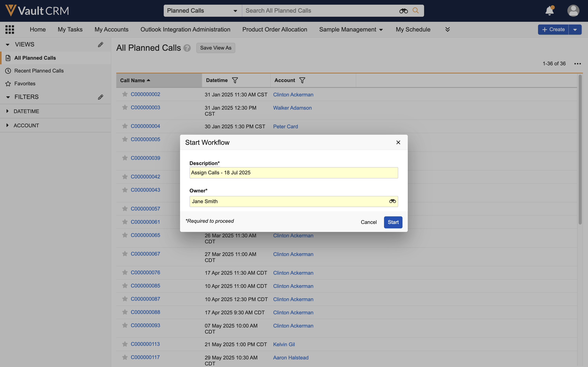The height and width of the screenshot is (367, 588).
Task: Click into the Description text field
Action: click(294, 173)
